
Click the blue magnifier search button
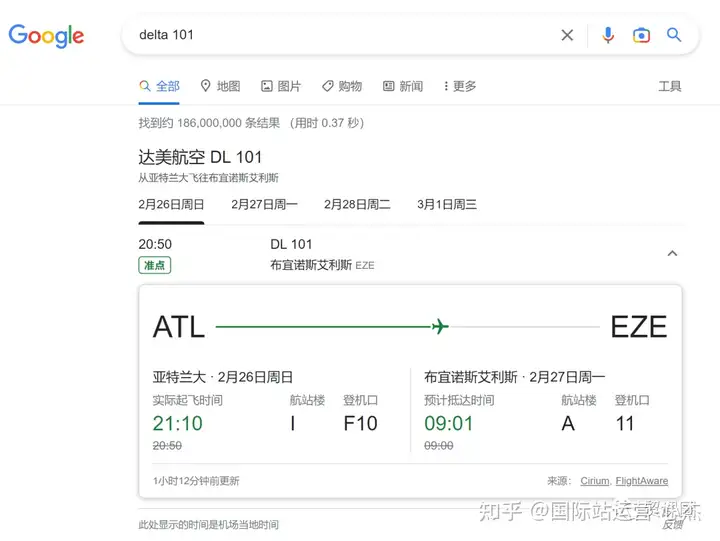point(674,35)
